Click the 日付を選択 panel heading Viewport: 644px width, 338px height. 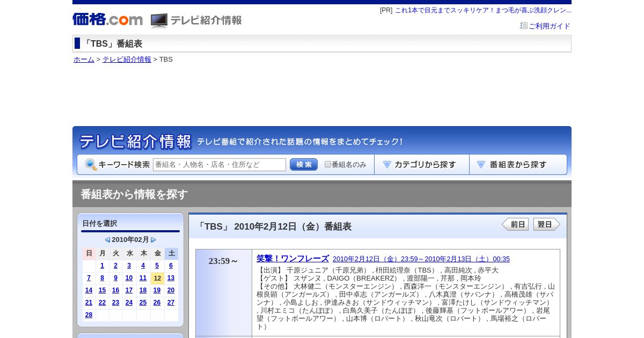(100, 224)
